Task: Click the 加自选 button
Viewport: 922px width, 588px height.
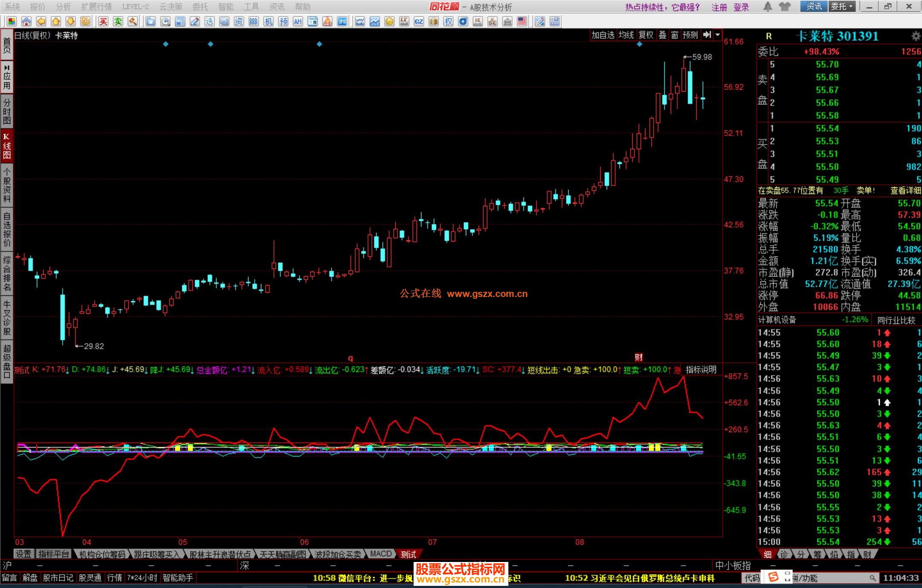Action: click(602, 35)
